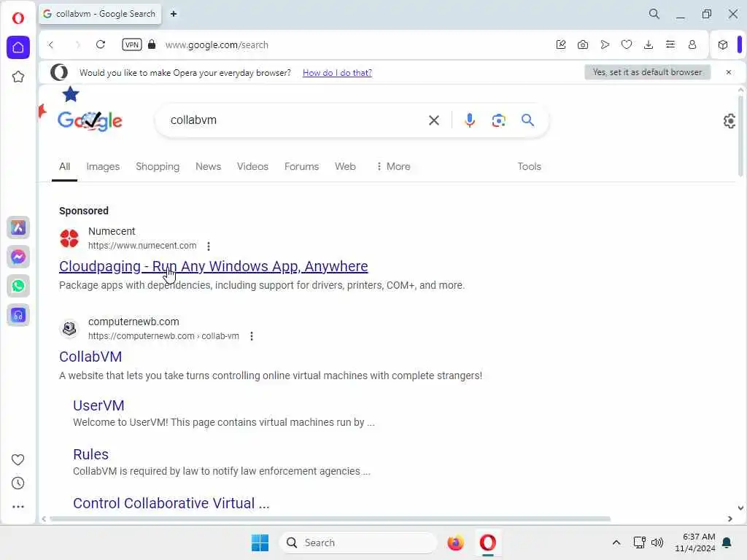747x560 pixels.
Task: Open WhatsApp in the sidebar
Action: (x=18, y=286)
